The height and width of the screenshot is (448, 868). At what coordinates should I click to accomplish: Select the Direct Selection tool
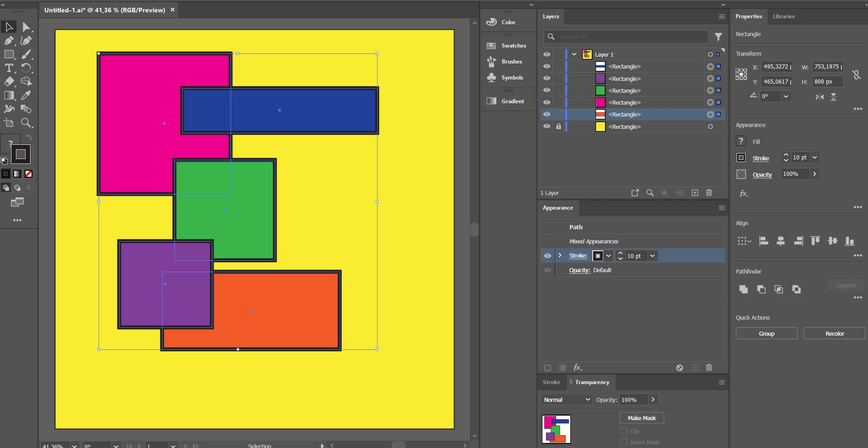click(26, 27)
